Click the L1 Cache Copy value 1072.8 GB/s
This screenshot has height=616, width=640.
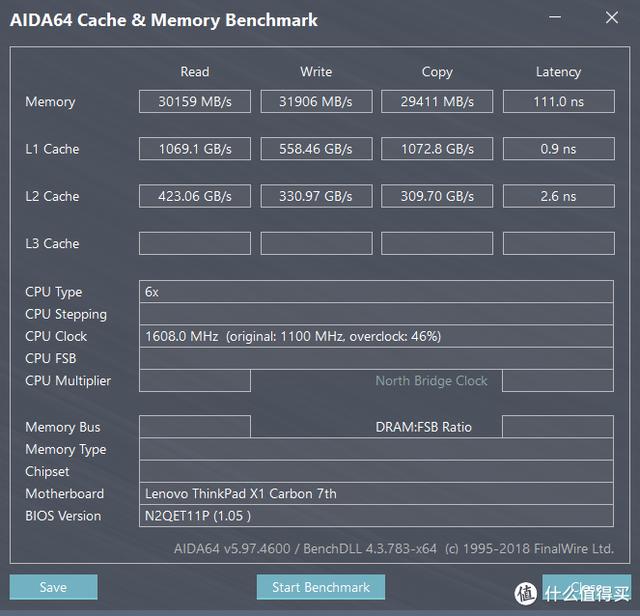point(437,149)
